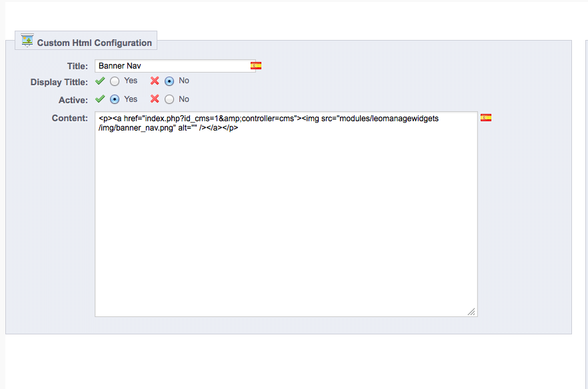The image size is (588, 389).
Task: Select Yes radio for Display Tittle
Action: click(x=115, y=81)
